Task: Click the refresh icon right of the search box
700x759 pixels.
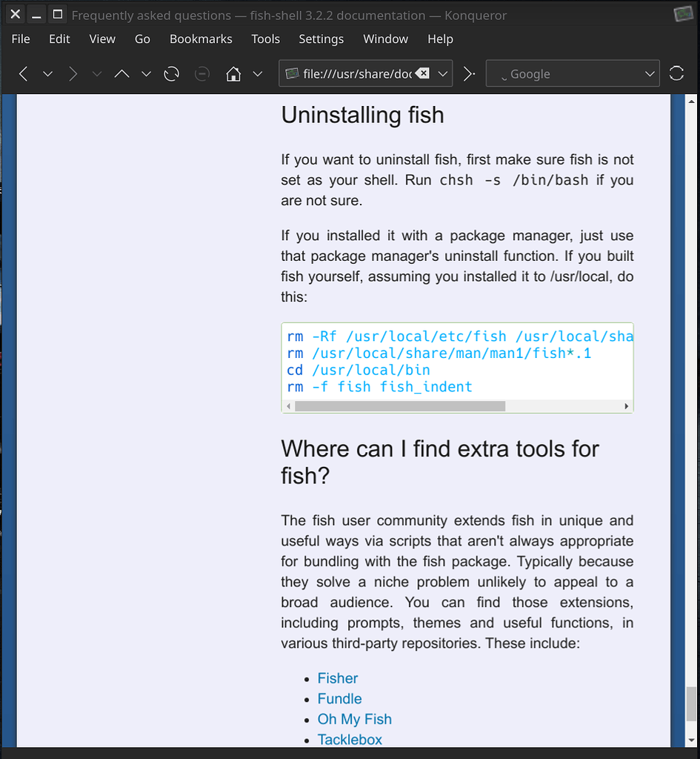Action: 676,74
